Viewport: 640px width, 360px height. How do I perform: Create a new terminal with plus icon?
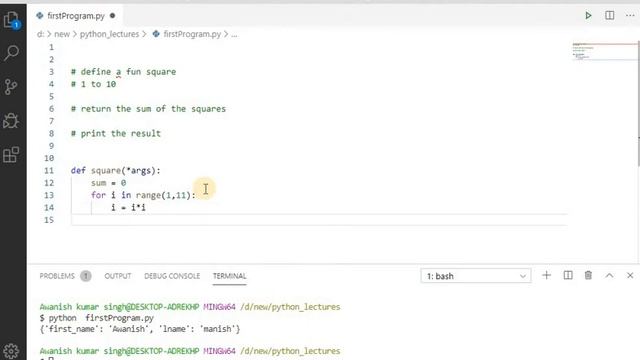547,276
